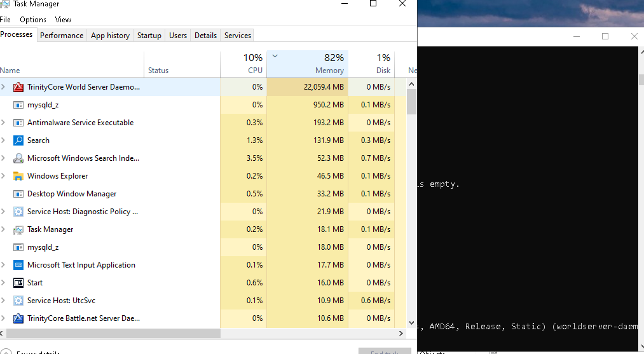This screenshot has width=644, height=354.
Task: Minimize the console window
Action: pyautogui.click(x=577, y=36)
